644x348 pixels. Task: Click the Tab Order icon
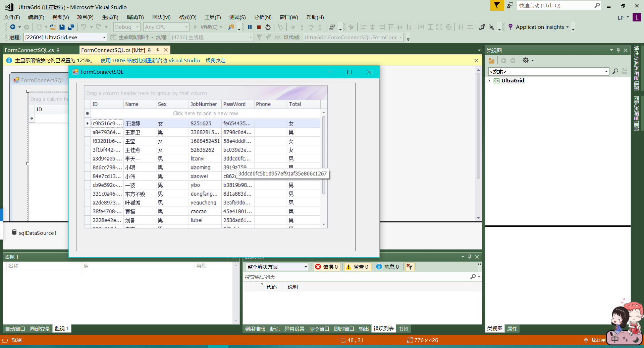point(491,27)
